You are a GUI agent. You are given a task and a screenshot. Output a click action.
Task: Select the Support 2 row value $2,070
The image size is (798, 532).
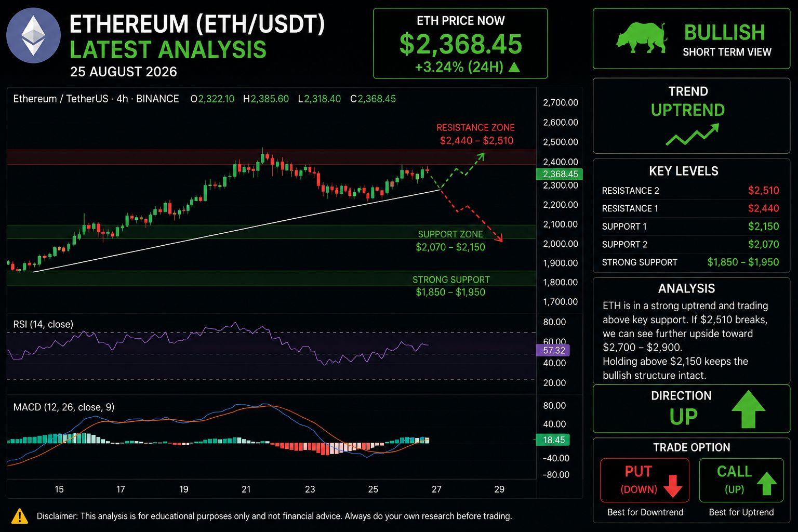(x=763, y=244)
